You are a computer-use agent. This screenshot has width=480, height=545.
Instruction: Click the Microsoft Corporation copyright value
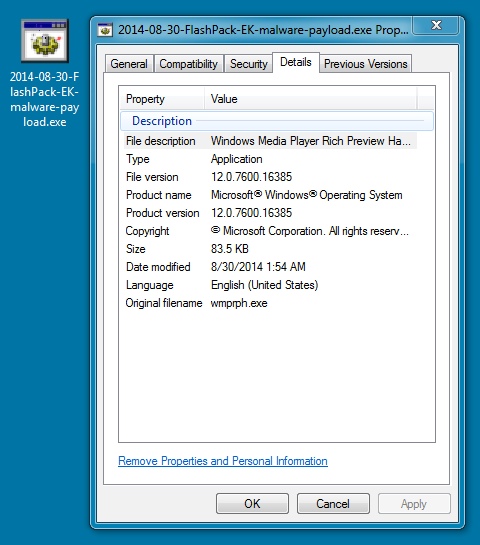click(310, 231)
